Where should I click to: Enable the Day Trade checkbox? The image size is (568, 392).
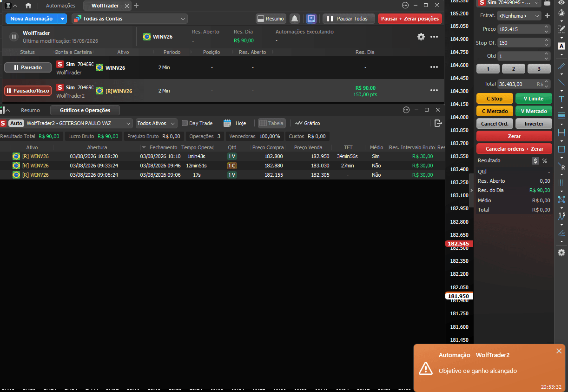185,123
